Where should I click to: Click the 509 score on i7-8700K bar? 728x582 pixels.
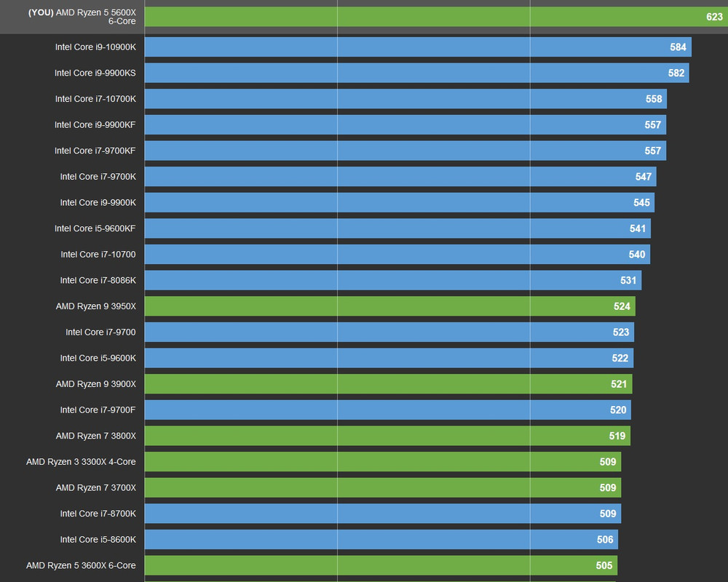[608, 514]
